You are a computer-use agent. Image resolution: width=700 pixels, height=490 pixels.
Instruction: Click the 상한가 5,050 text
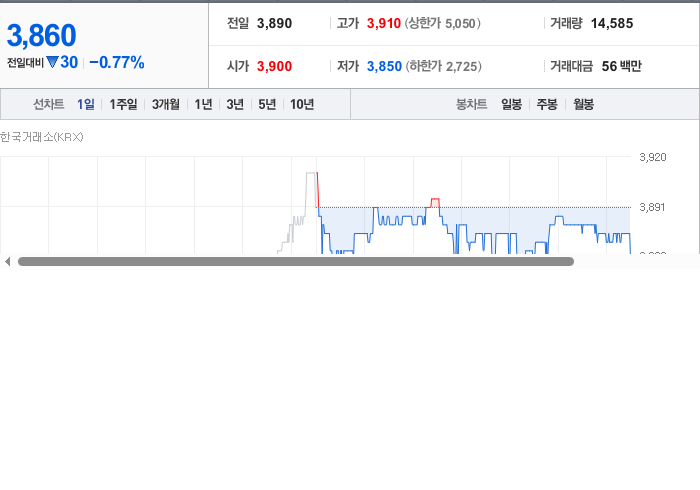[442, 23]
